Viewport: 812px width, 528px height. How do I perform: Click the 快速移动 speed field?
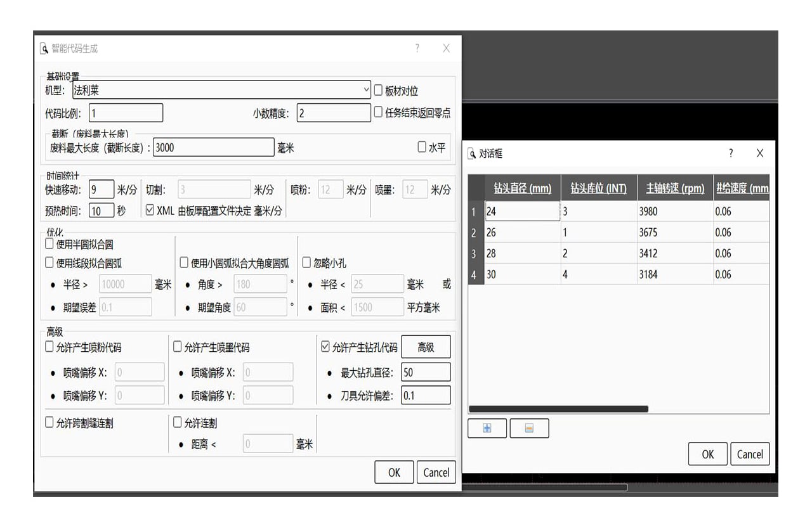point(101,190)
